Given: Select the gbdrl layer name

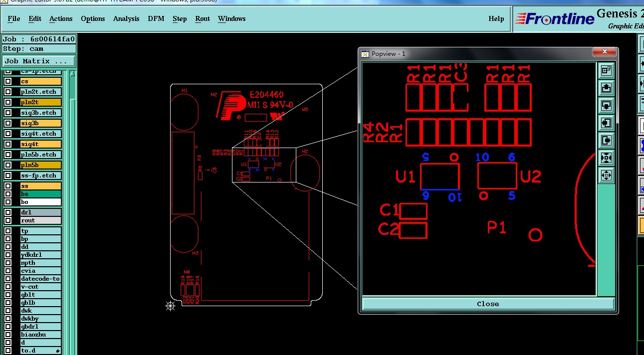Looking at the screenshot, I should click(40, 327).
